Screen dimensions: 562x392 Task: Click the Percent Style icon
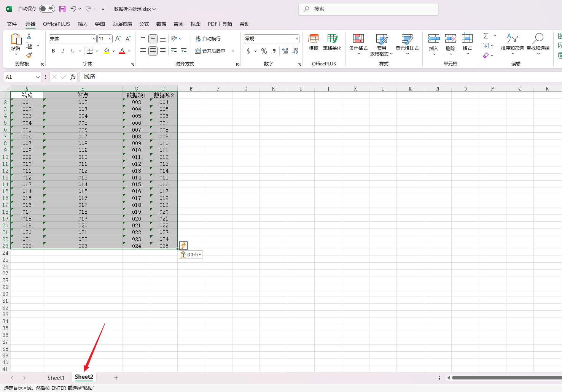point(264,51)
